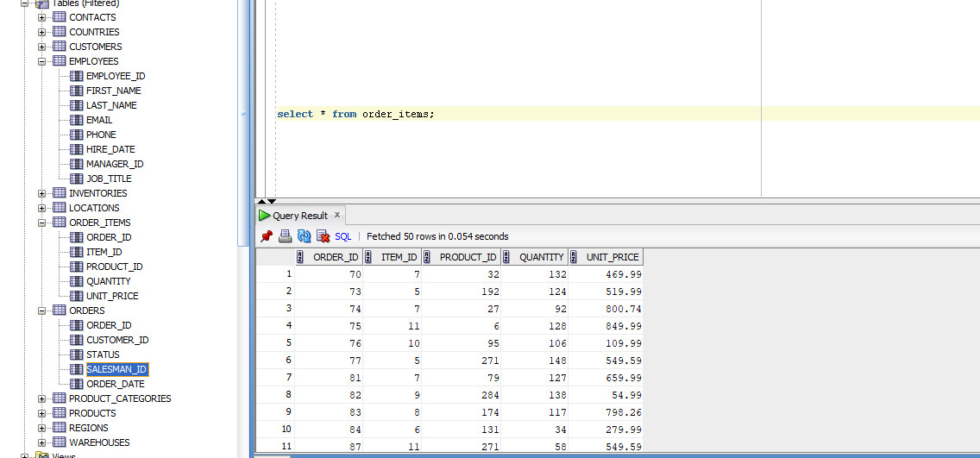Click the QUANTITY column header in results
The height and width of the screenshot is (458, 980).
click(x=541, y=257)
